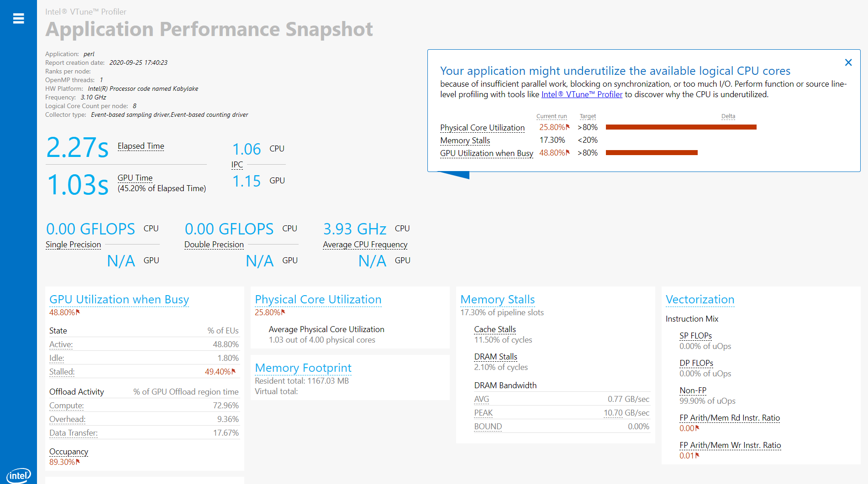Click the DRAM Stalls metric label
The image size is (868, 484).
pyautogui.click(x=495, y=357)
